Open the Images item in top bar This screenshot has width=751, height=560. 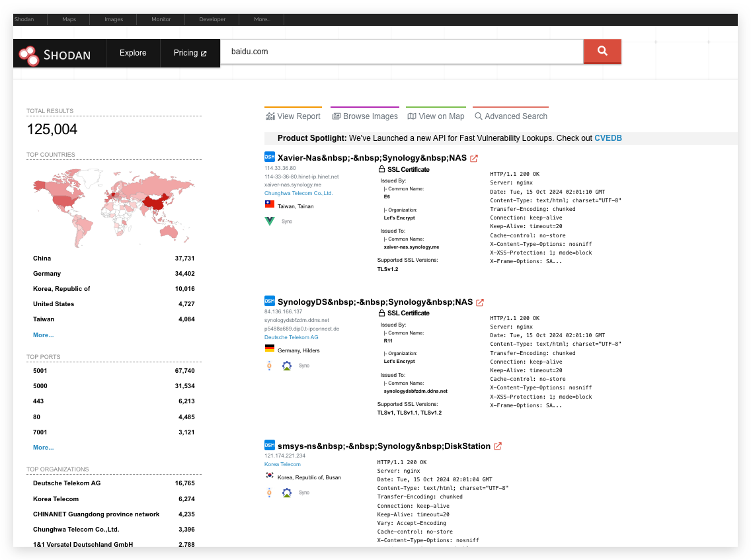114,20
